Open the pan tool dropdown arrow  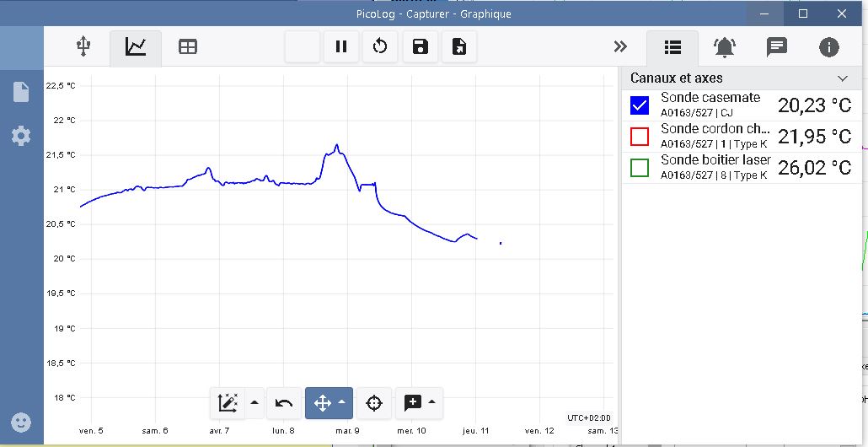pos(342,403)
